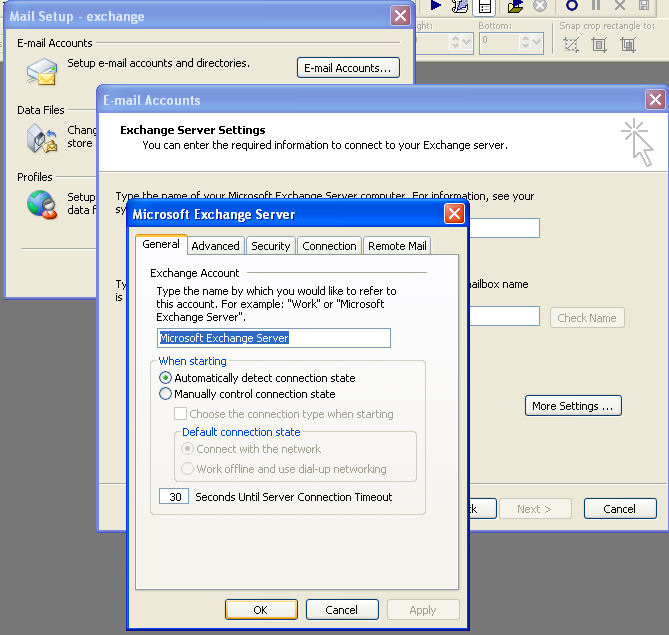Viewport: 669px width, 635px height.
Task: Click the Bottom value input field
Action: 500,43
